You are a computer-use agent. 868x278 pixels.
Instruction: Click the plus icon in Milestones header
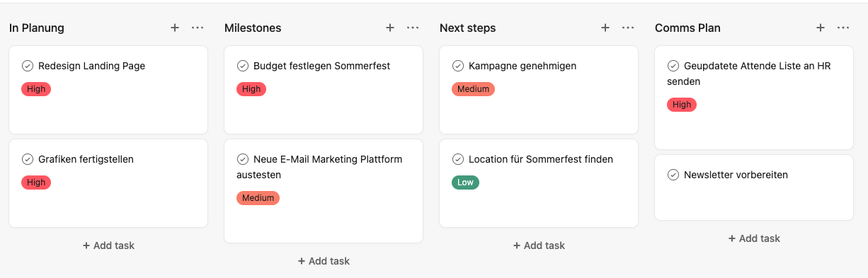390,28
